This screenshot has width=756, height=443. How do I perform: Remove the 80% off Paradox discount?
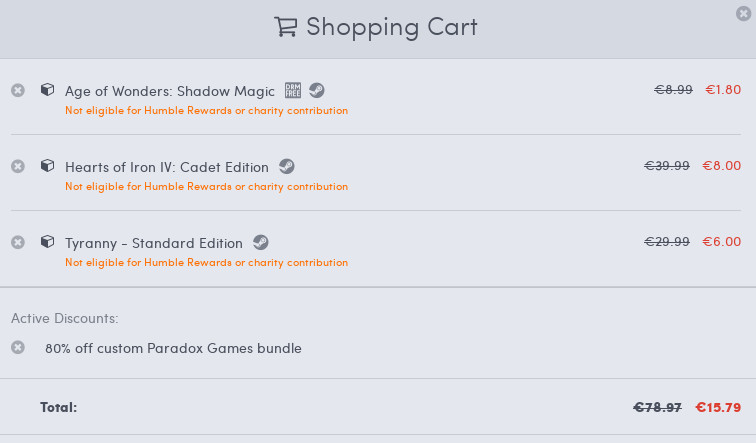click(x=18, y=347)
